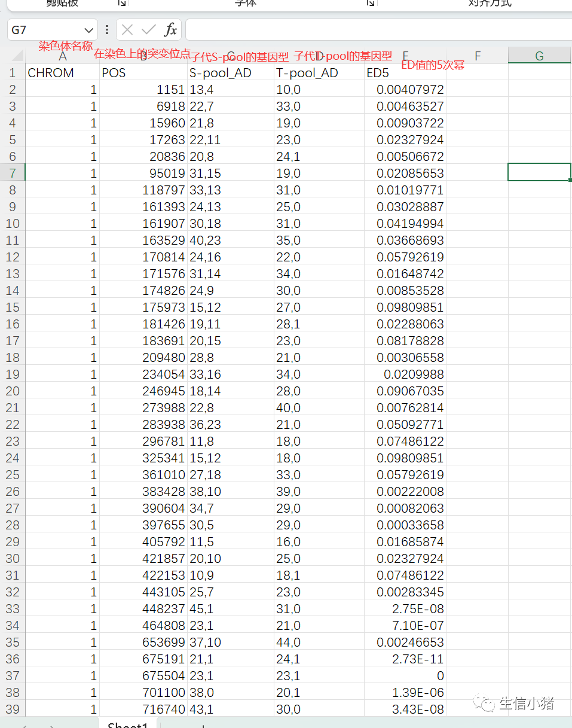Screen dimensions: 572x728
Task: Click S-pool_AD cell 13,4
Action: [231, 90]
